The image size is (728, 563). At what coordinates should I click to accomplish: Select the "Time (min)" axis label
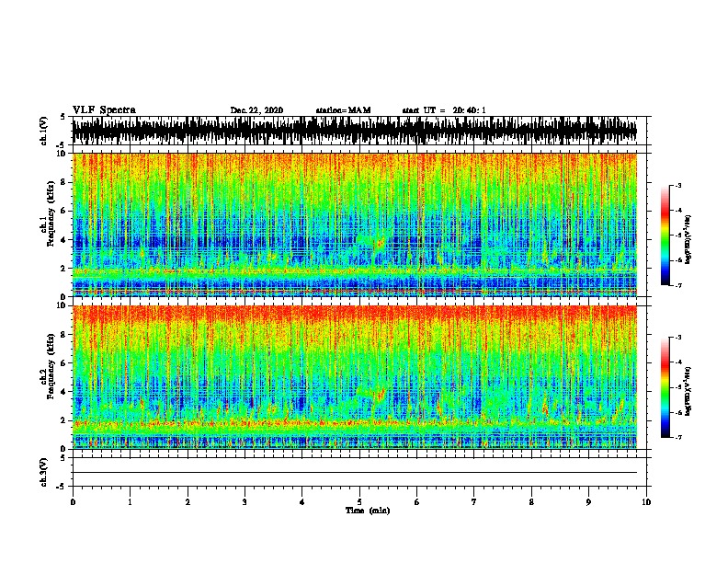tap(368, 511)
